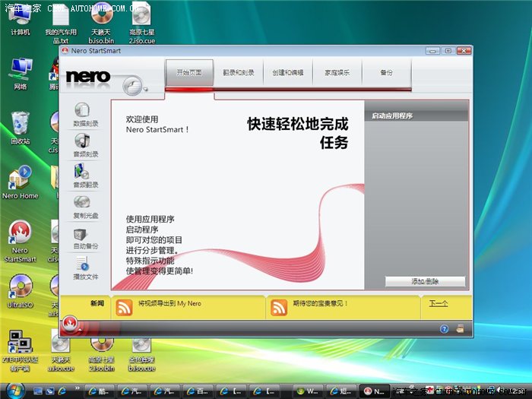Open Nero help via question mark icon
Image resolution: width=532 pixels, height=399 pixels.
tap(444, 329)
